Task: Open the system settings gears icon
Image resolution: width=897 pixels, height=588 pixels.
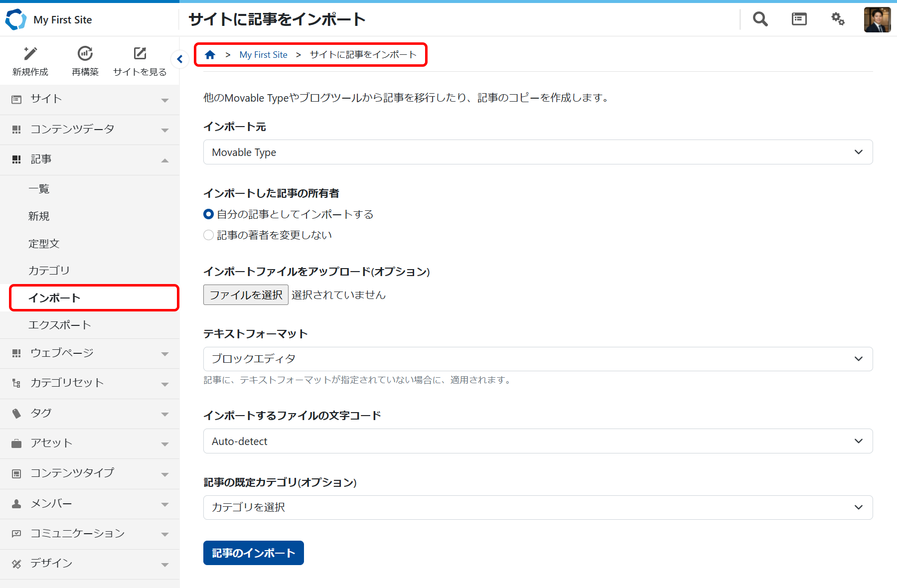Action: point(838,19)
